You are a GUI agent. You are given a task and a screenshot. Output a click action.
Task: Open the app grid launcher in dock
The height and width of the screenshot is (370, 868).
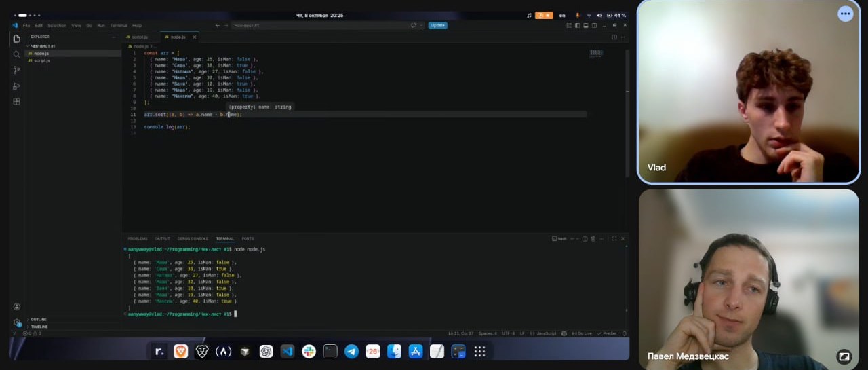(x=479, y=351)
